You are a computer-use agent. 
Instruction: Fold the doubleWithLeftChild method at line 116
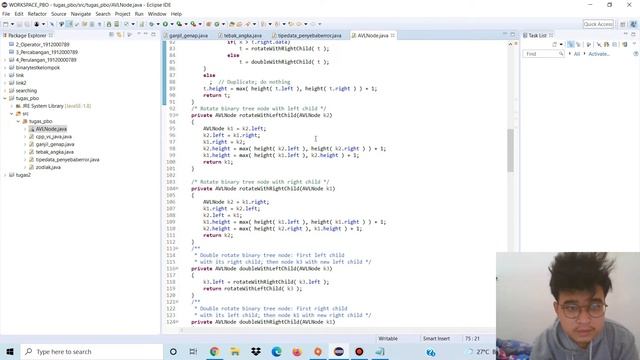point(177,269)
